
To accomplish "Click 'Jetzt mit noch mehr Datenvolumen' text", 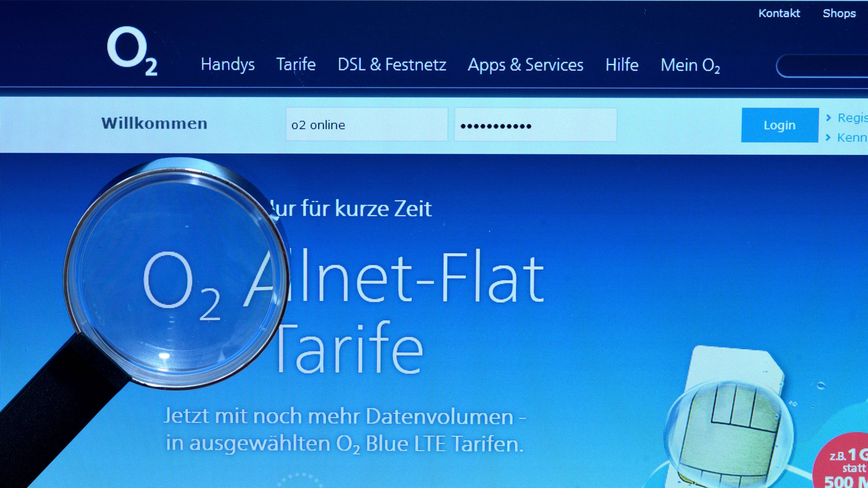I will [345, 416].
